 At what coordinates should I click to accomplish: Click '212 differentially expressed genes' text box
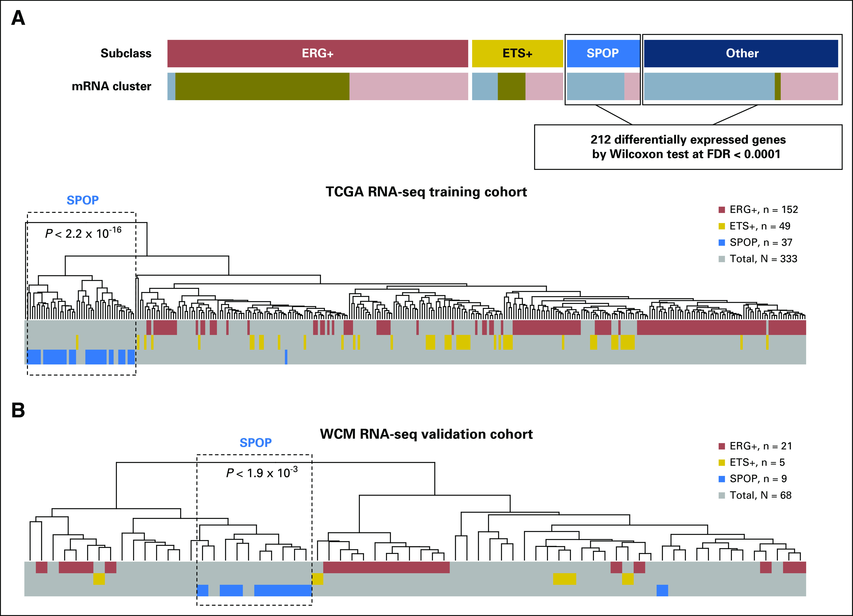point(688,147)
